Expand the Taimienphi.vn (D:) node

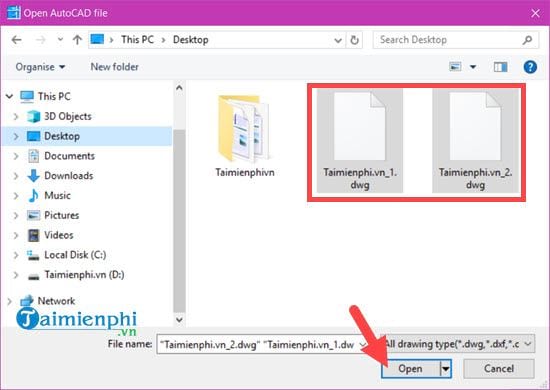(16, 275)
